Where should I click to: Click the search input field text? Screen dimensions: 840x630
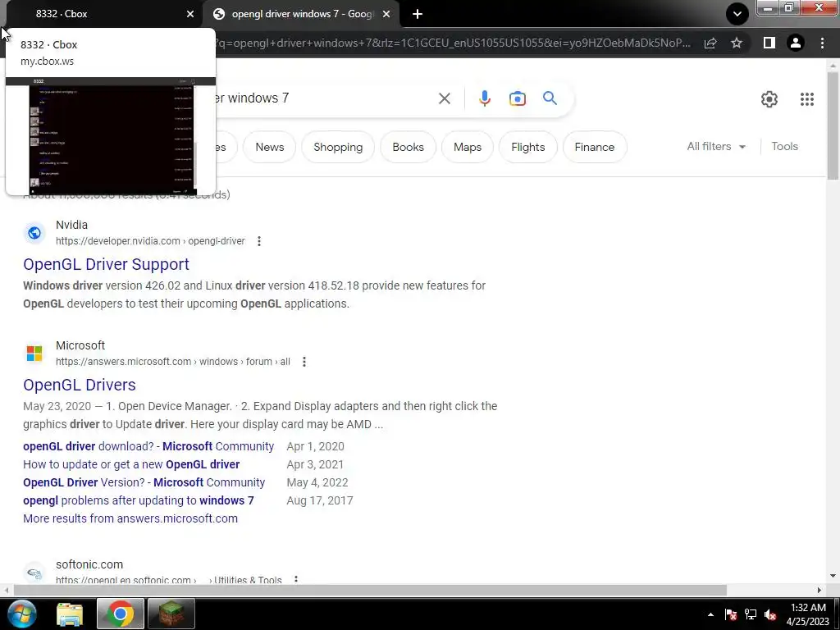(x=252, y=98)
